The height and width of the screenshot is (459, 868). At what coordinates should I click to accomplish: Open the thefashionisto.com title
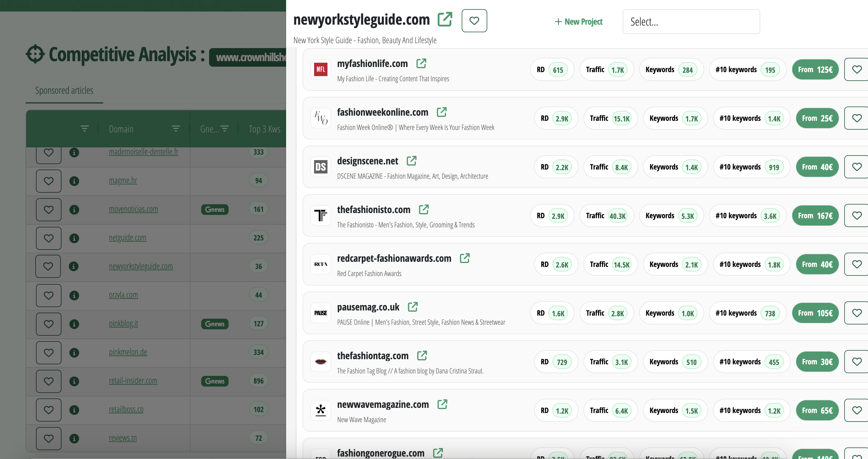[374, 210]
